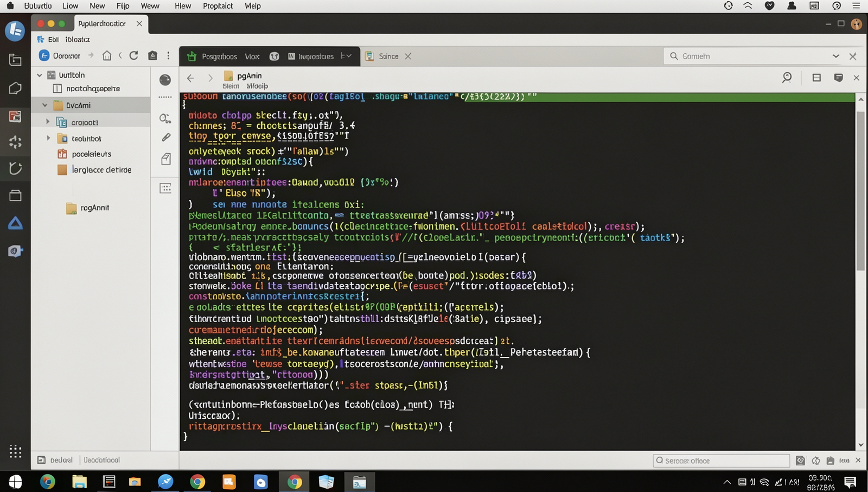Click the Ioloatcz breadcrumb
The height and width of the screenshot is (492, 868).
pyautogui.click(x=78, y=40)
